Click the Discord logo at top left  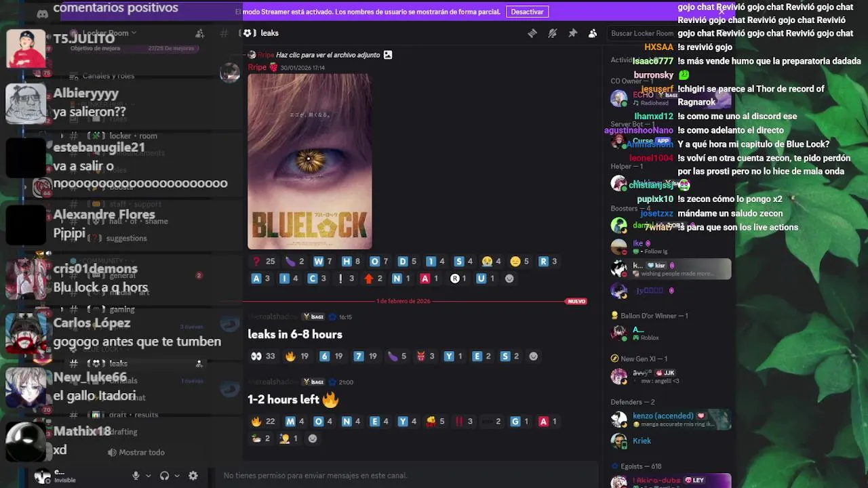coord(42,13)
